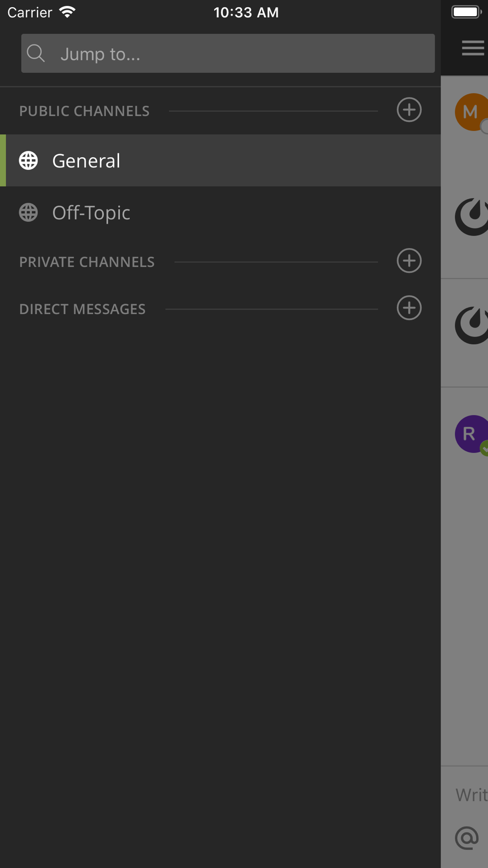Tap the magnifier search icon
The height and width of the screenshot is (868, 488).
[x=36, y=53]
